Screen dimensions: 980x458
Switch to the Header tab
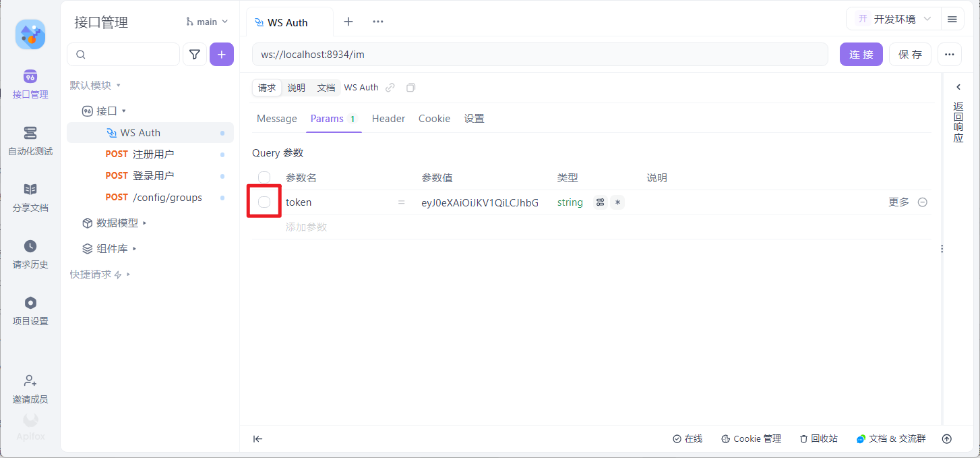pos(388,119)
